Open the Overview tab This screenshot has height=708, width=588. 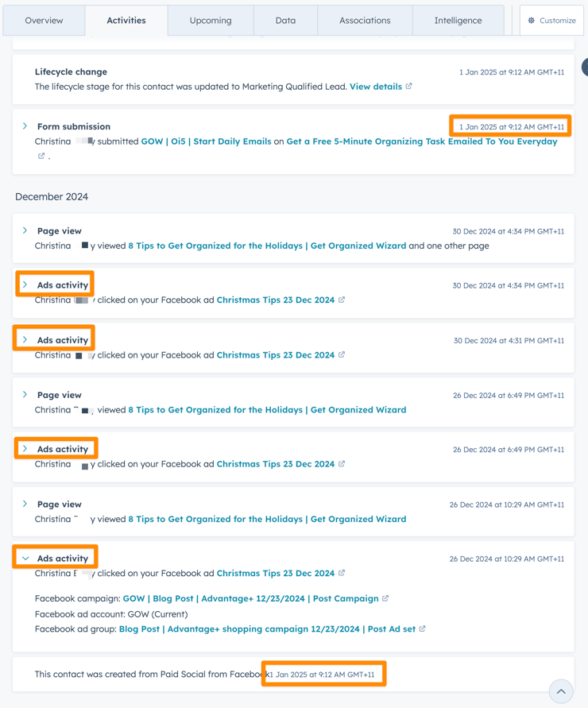tap(44, 21)
